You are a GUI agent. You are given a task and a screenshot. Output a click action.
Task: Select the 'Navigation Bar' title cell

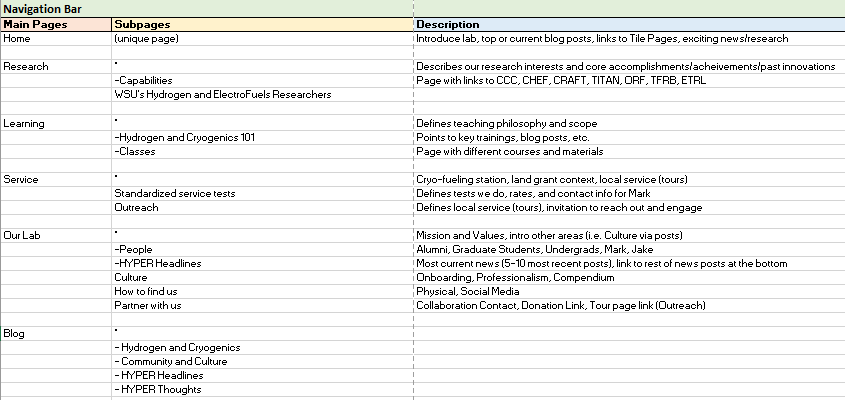pos(43,9)
